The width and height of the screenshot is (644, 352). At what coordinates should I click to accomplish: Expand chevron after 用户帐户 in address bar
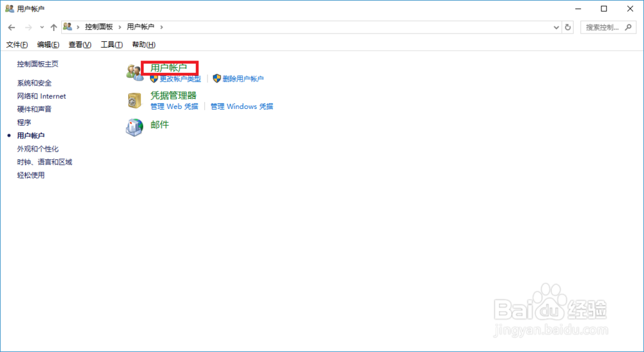click(x=162, y=27)
